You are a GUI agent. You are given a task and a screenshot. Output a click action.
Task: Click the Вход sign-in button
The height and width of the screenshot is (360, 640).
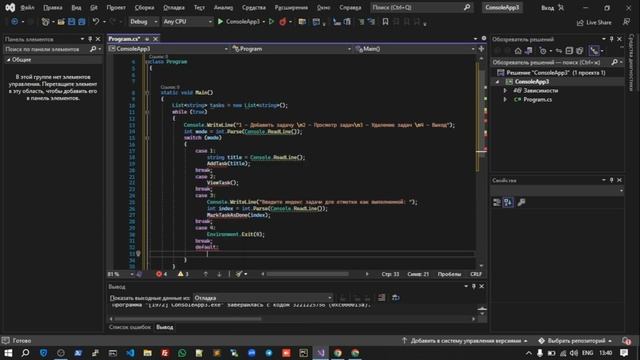point(552,8)
